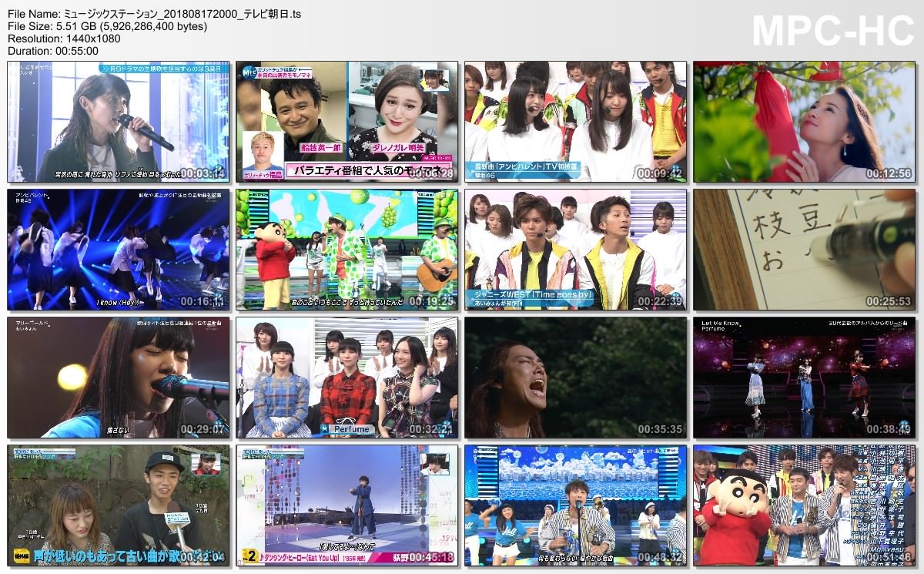Image resolution: width=924 pixels, height=574 pixels.
Task: Select the thumbnail timestamped 00:06:28
Action: coord(346,122)
